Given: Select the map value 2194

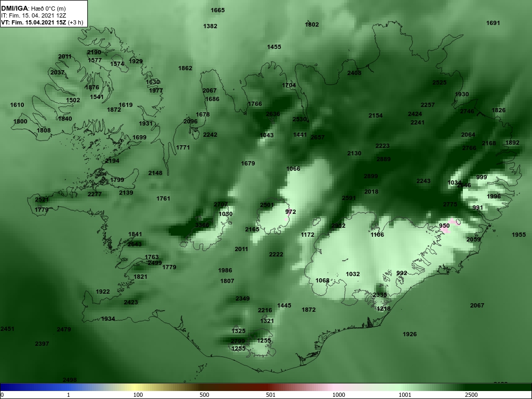Looking at the screenshot, I should tap(112, 161).
